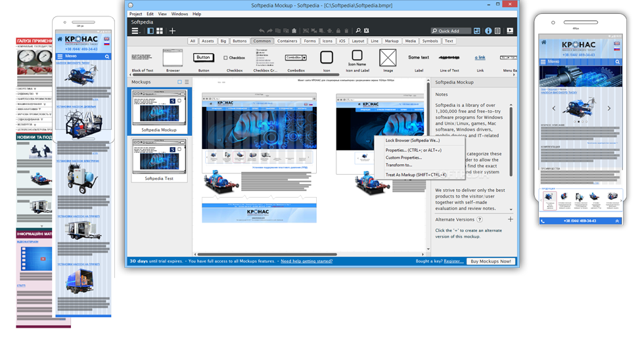The height and width of the screenshot is (348, 644).
Task: Click the markup toggle icon beside zoom
Action: (367, 31)
